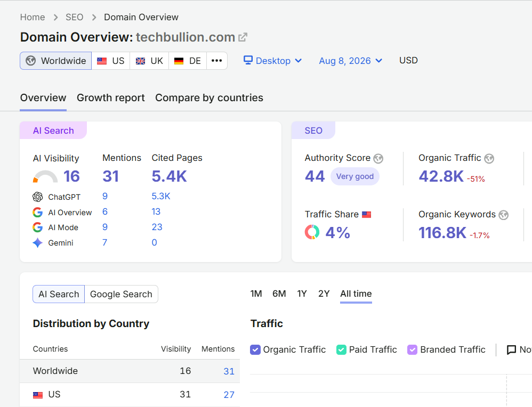Click the Notes speech bubble icon
This screenshot has width=532, height=407.
pyautogui.click(x=511, y=349)
